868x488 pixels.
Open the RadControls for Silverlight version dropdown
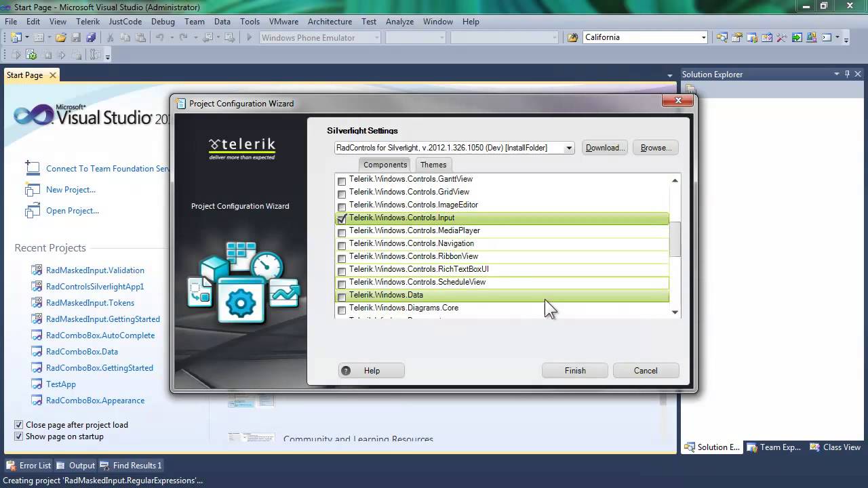pyautogui.click(x=569, y=148)
